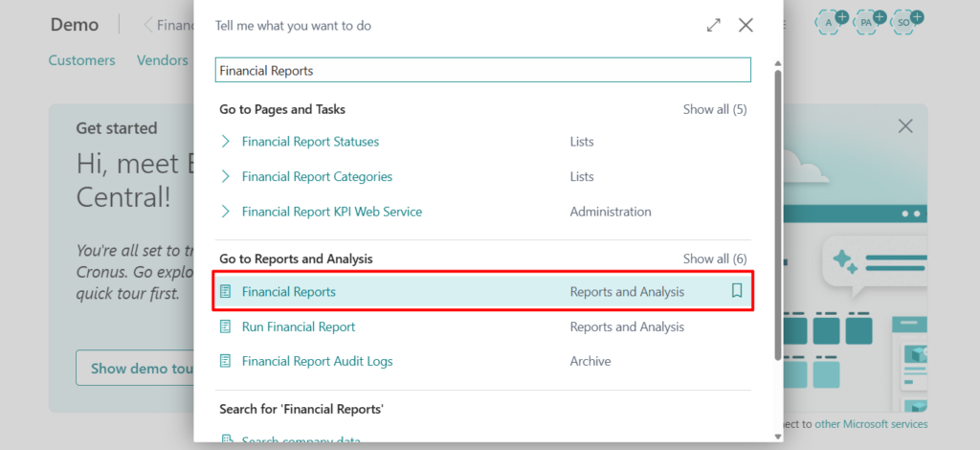Open the Vendors menu
The width and height of the screenshot is (980, 450).
coord(162,60)
